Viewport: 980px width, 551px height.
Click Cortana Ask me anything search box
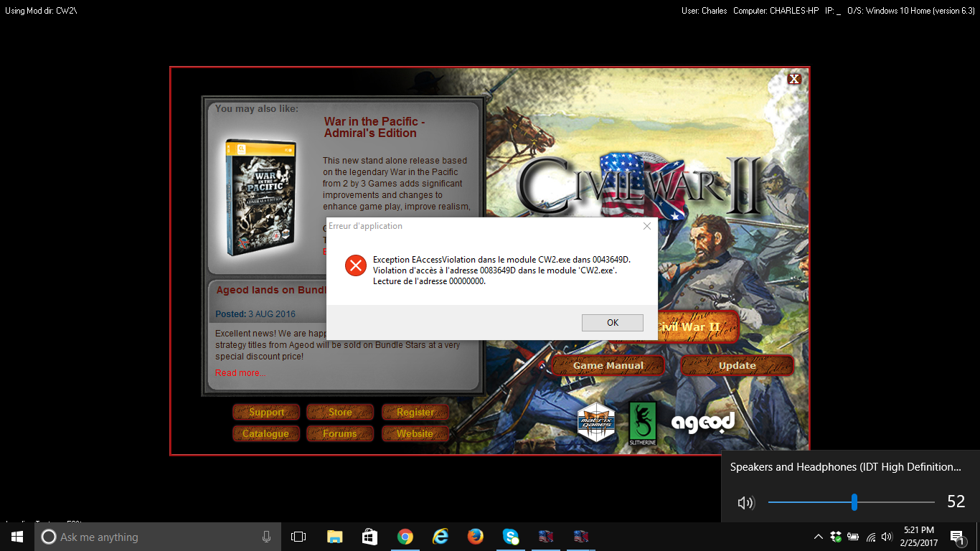pyautogui.click(x=158, y=537)
